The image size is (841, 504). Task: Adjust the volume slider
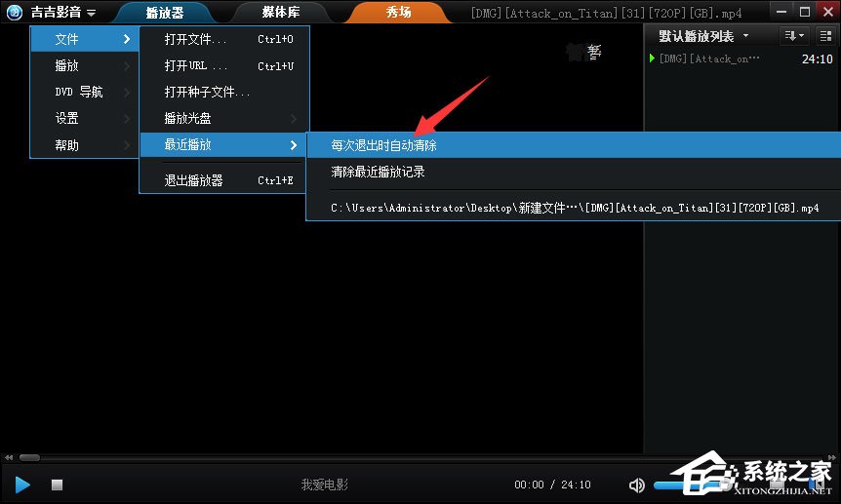coord(692,485)
